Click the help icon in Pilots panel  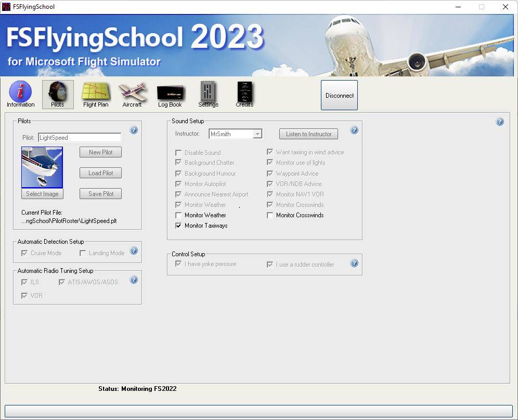(x=134, y=130)
